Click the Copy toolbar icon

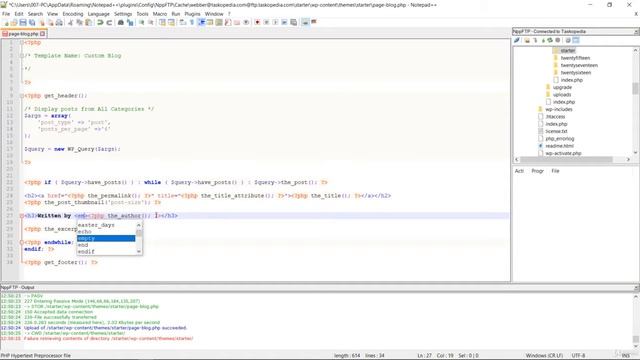tap(79, 22)
